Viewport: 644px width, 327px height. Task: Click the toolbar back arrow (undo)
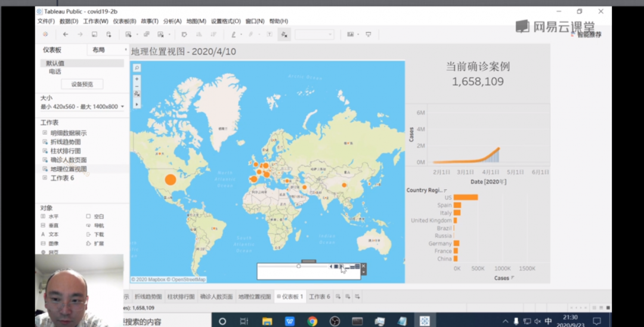[x=66, y=35]
